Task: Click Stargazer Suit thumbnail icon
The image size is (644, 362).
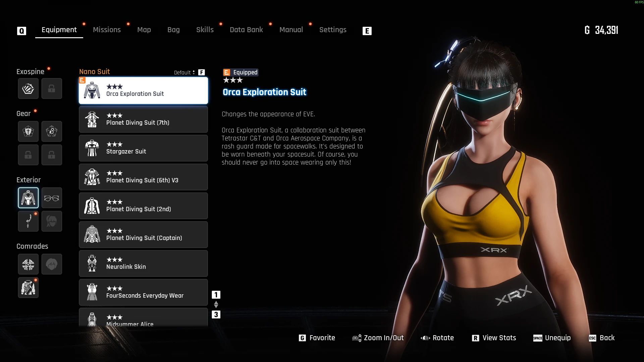Action: 92,148
